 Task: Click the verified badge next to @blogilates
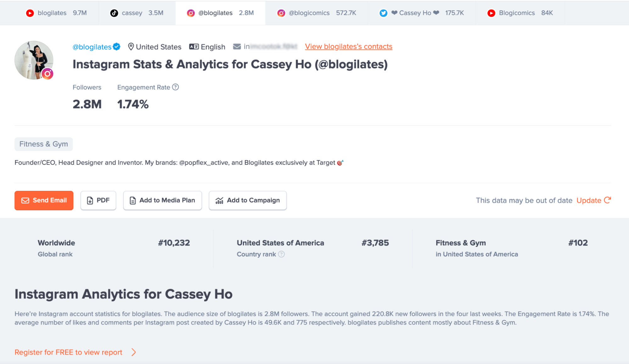(117, 47)
